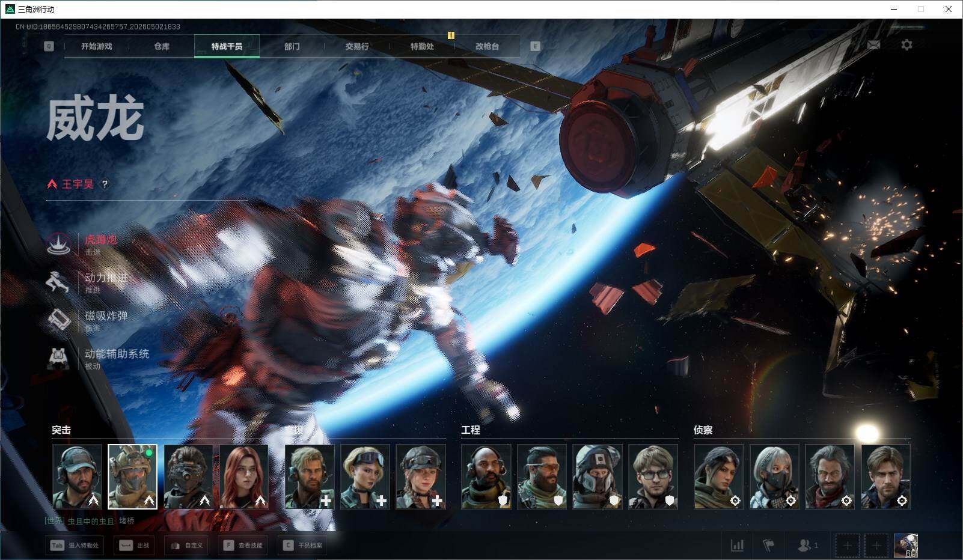
Task: Select the 动能辅助系统 passive skill icon
Action: coord(59,358)
